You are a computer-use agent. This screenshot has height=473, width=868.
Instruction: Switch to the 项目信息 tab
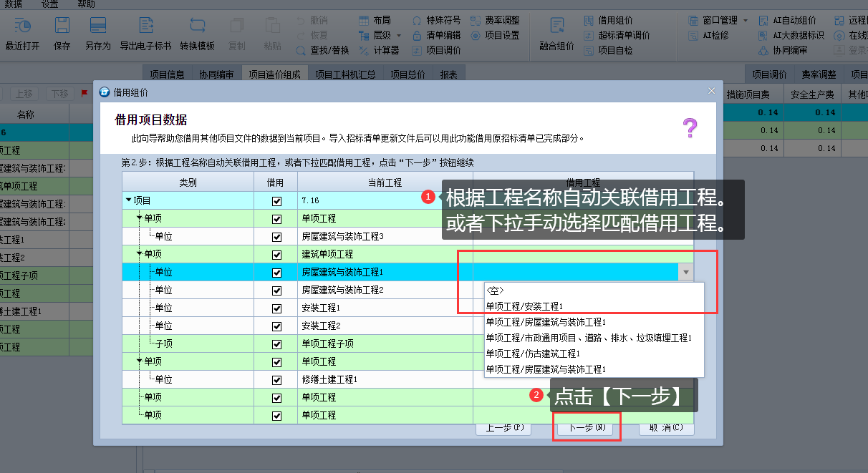167,74
